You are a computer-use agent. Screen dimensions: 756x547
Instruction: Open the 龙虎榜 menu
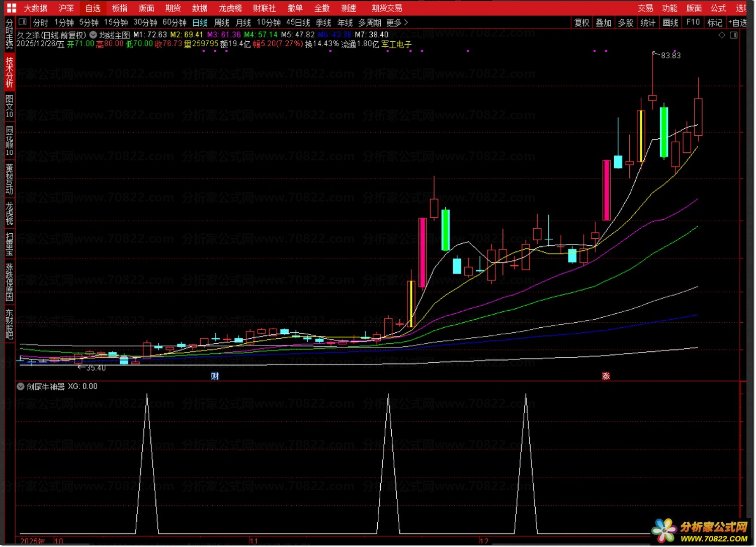click(x=230, y=8)
